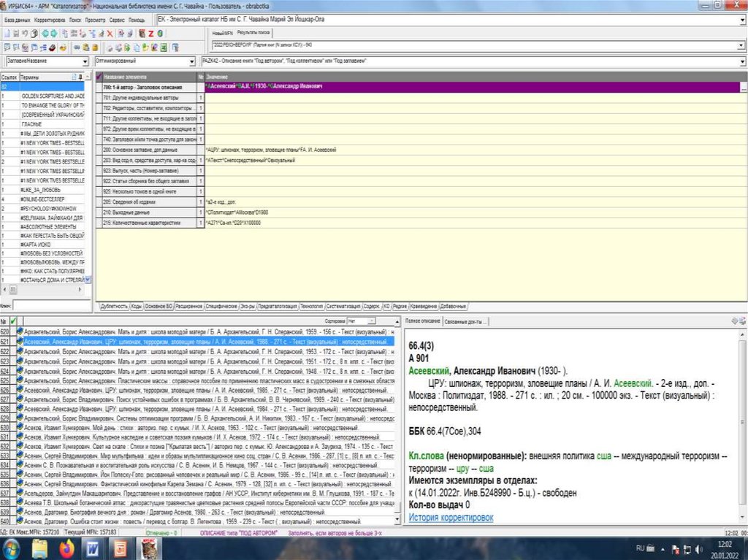Click the red Z toolbar icon
748x560 pixels.
tap(150, 34)
